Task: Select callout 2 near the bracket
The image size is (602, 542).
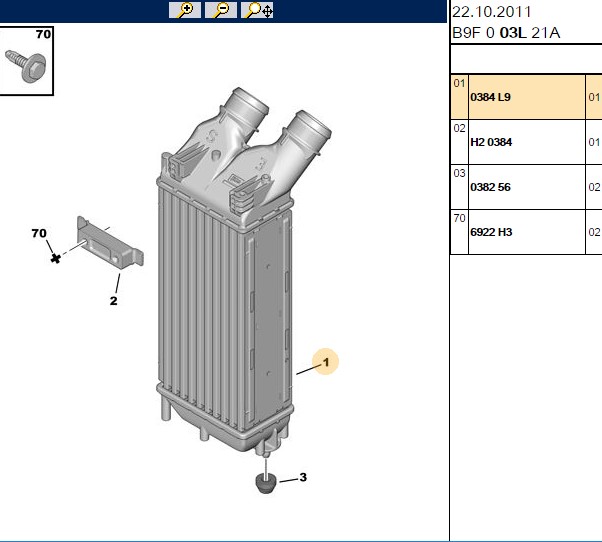Action: coord(113,301)
